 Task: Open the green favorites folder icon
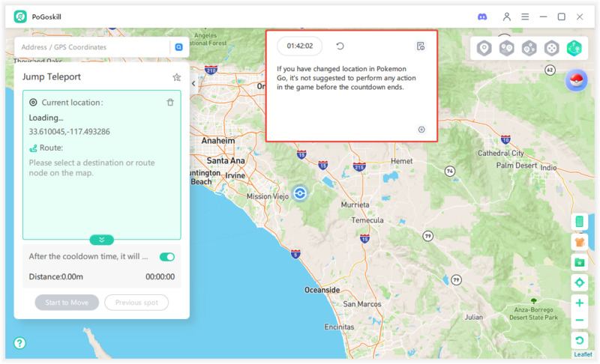tap(579, 262)
